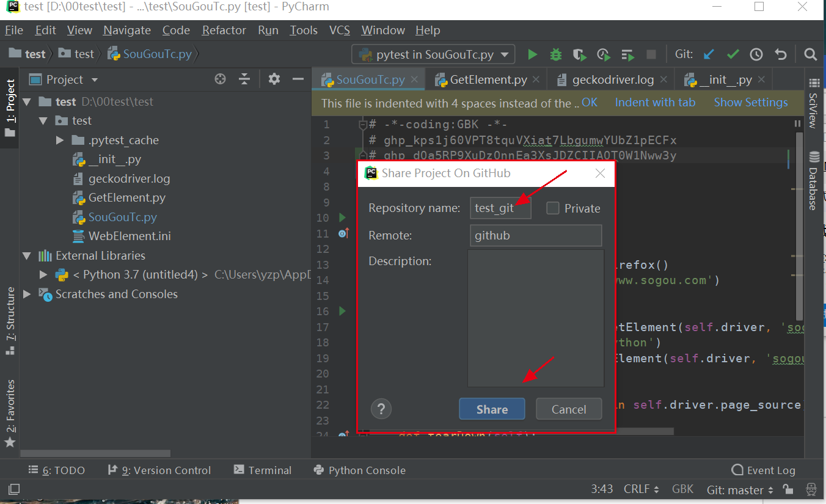The image size is (826, 504).
Task: Commit changes using the green checkmark icon
Action: [x=733, y=54]
